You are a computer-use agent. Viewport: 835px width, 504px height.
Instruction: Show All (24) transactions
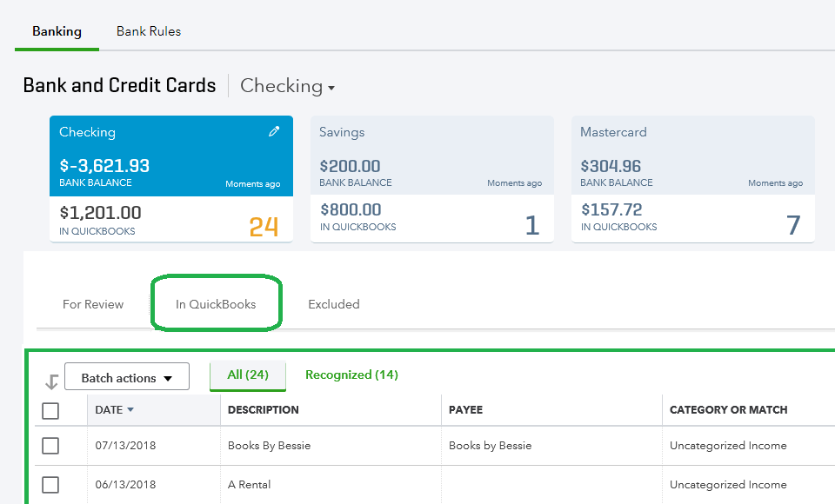click(248, 375)
